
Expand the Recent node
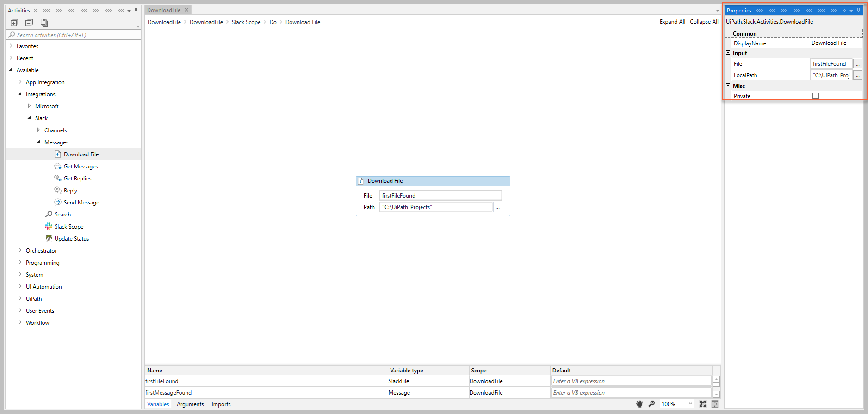pyautogui.click(x=11, y=58)
